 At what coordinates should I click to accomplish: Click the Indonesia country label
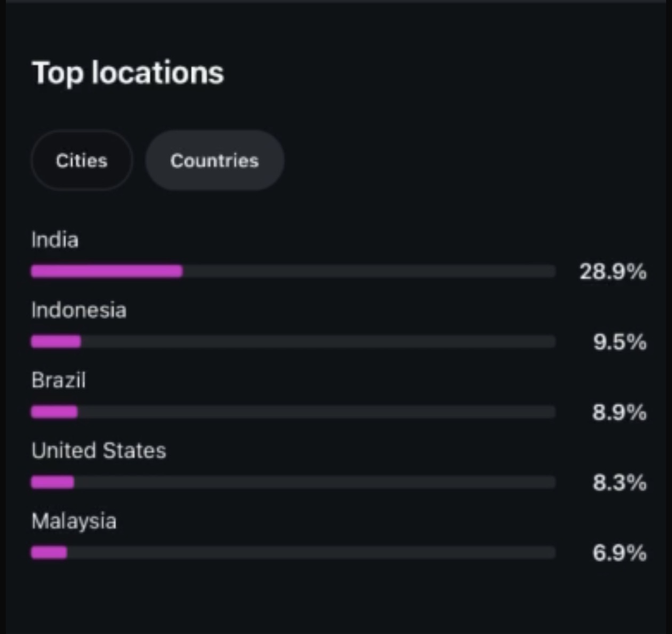[79, 311]
